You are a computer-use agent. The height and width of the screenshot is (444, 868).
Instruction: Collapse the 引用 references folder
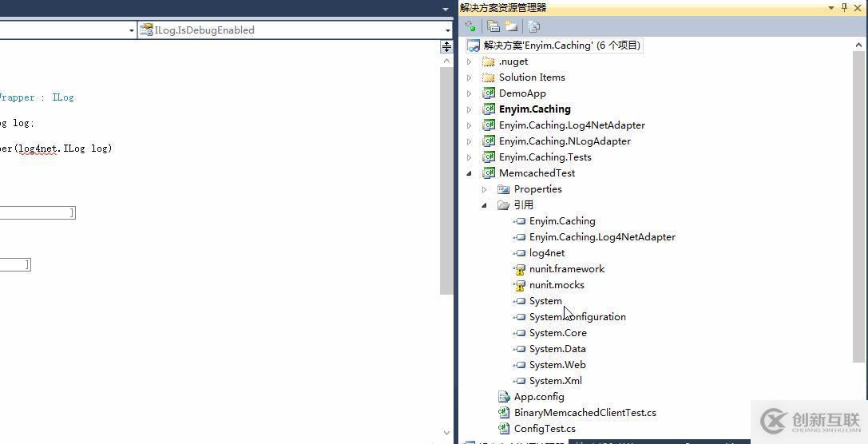click(485, 205)
